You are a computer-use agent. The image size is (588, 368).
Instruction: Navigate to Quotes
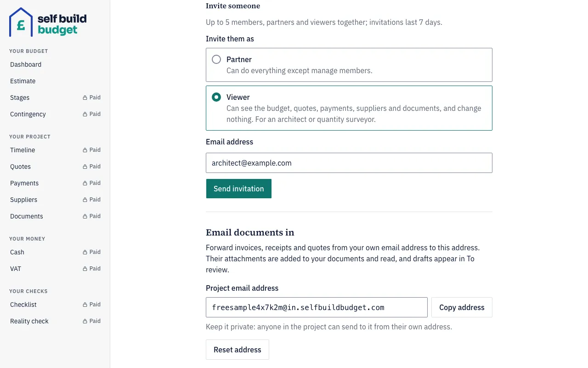click(x=55, y=167)
